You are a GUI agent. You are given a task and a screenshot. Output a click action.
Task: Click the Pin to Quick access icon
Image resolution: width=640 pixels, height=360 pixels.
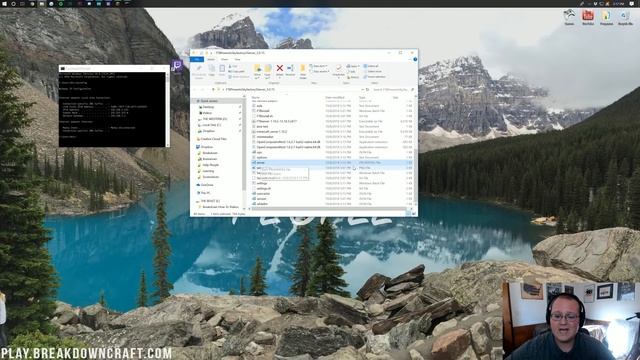(199, 71)
